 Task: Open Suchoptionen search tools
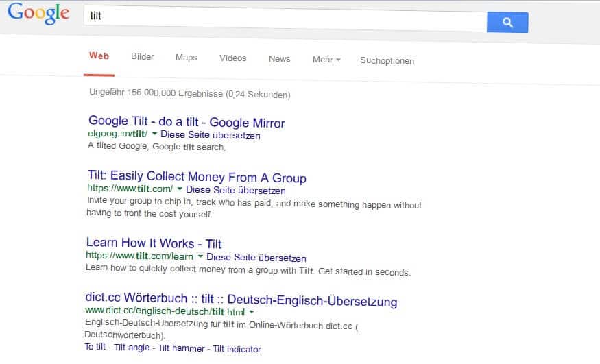[x=387, y=61]
